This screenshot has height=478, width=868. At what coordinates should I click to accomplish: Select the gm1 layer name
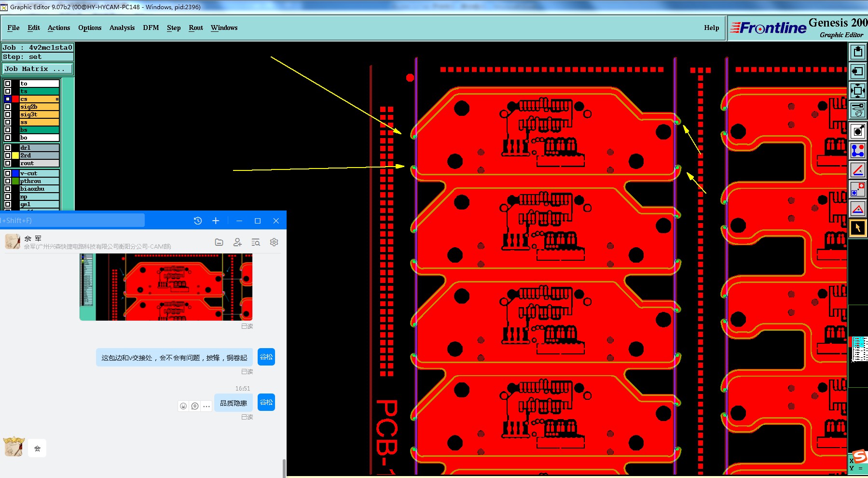coord(40,204)
